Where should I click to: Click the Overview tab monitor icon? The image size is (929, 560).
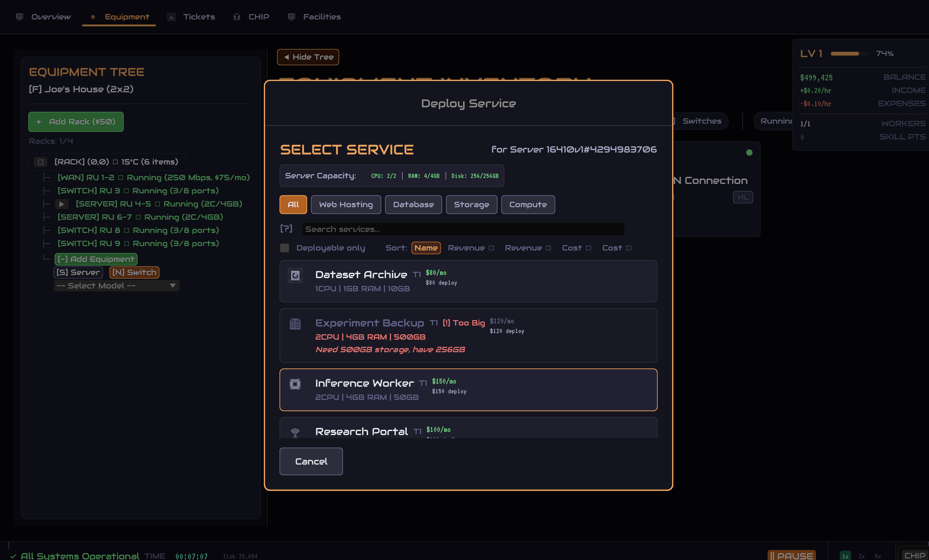[x=19, y=17]
